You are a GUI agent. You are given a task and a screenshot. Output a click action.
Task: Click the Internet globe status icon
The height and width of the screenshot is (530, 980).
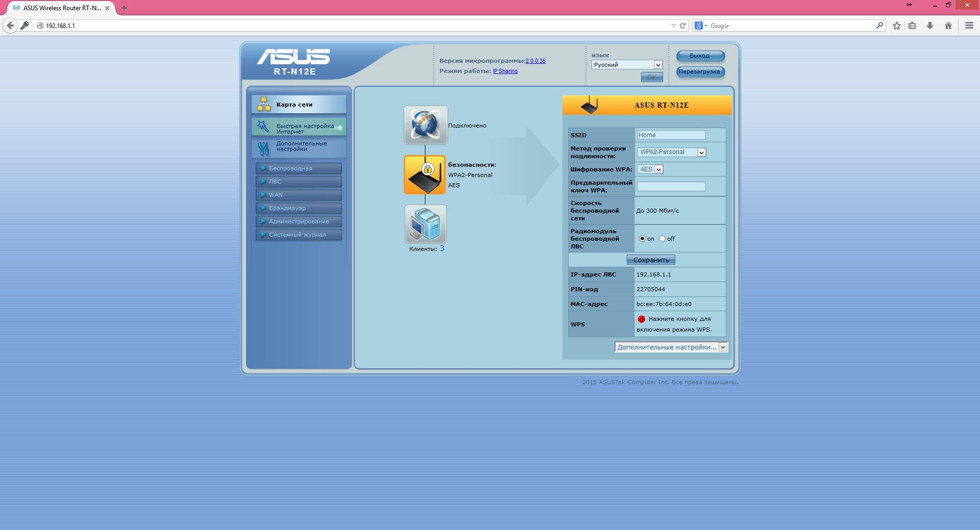pos(426,125)
